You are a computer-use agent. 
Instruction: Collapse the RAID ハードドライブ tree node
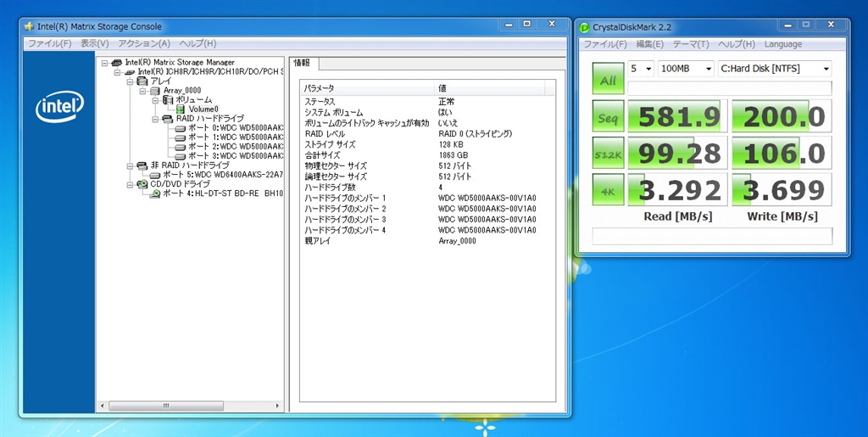[x=155, y=119]
